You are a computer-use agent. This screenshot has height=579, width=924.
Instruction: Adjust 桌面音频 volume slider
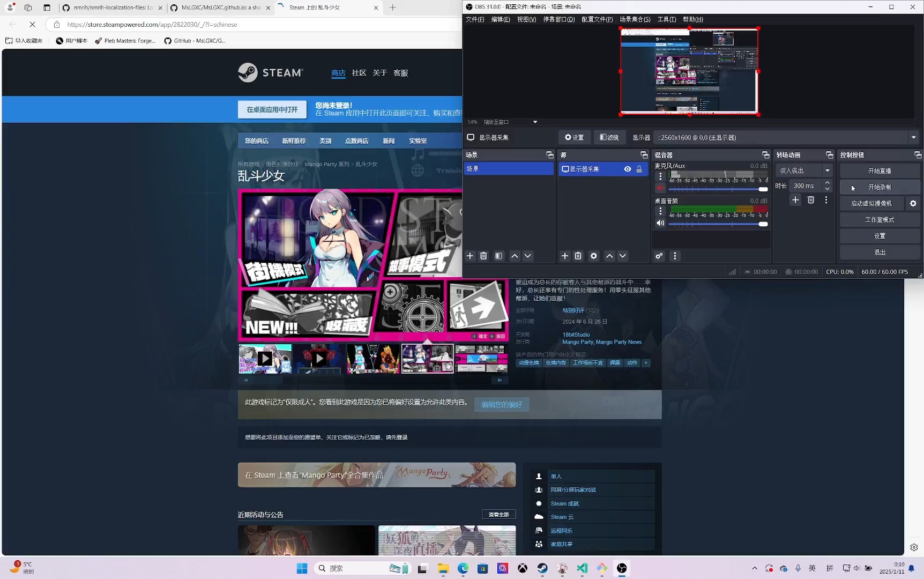pyautogui.click(x=718, y=224)
